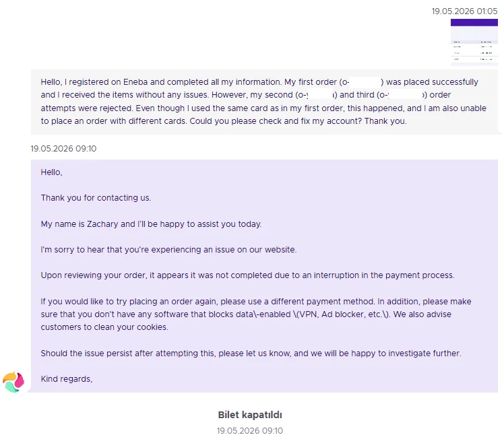Click 'customers to clean your cookies' line
504x437 pixels.
(104, 327)
